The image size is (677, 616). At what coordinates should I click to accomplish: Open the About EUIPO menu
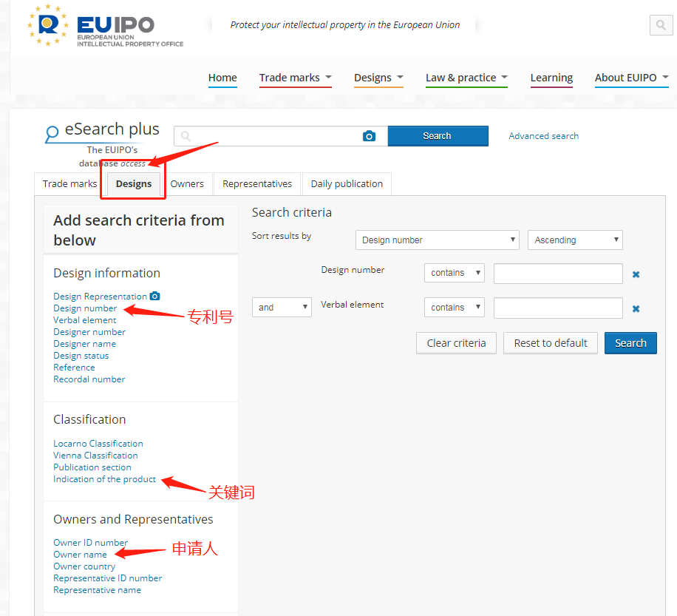pos(631,78)
